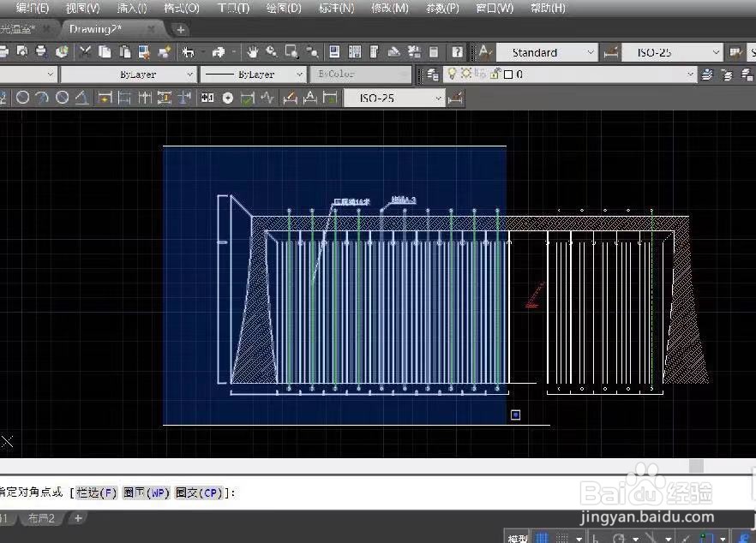Image resolution: width=756 pixels, height=543 pixels.
Task: Toggle layer 0 freeze sun icon
Action: click(465, 74)
